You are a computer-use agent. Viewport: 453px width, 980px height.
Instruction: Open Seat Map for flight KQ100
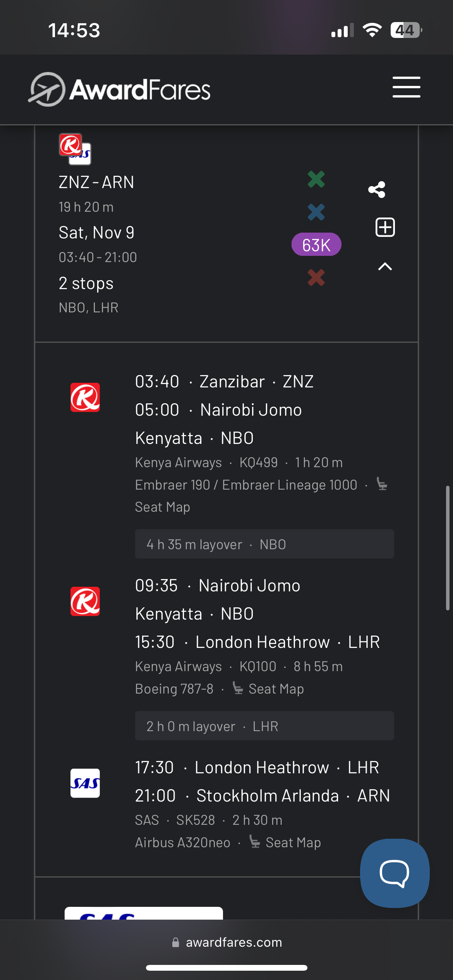click(x=276, y=689)
